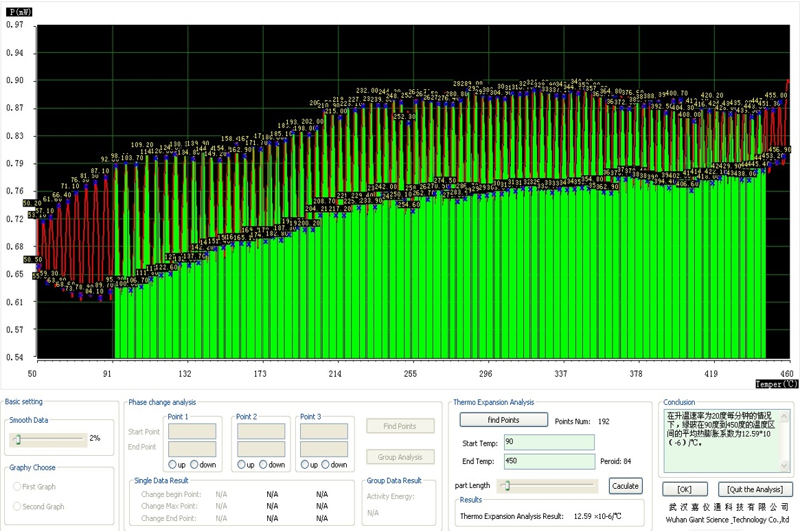Choose the Point 3 up option
Screen dimensions: 800x532
(x=304, y=465)
